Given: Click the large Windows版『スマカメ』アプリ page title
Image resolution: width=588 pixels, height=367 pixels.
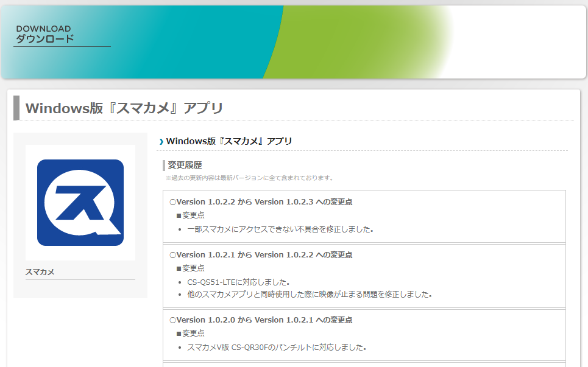Looking at the screenshot, I should point(124,108).
